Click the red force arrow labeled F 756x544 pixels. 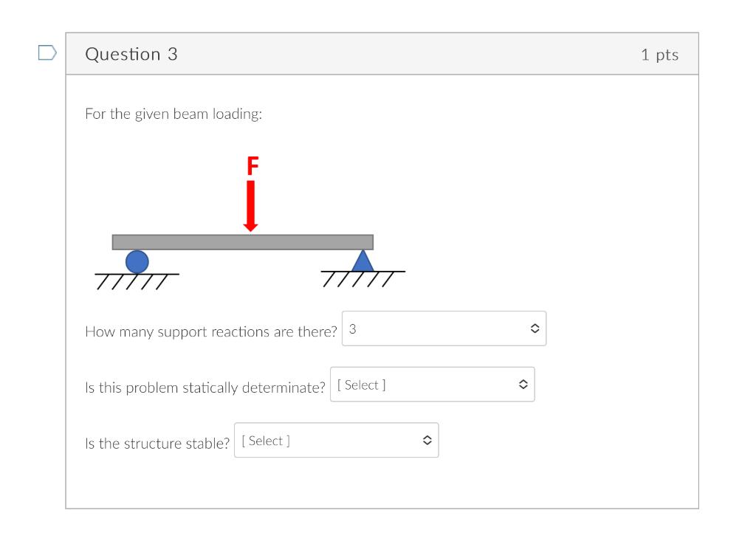pyautogui.click(x=251, y=203)
